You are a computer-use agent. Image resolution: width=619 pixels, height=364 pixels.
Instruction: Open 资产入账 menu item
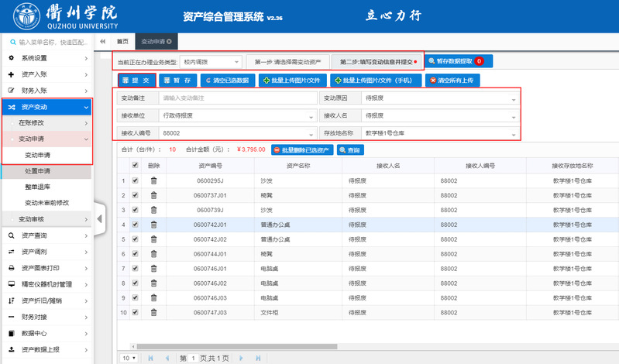[47, 74]
